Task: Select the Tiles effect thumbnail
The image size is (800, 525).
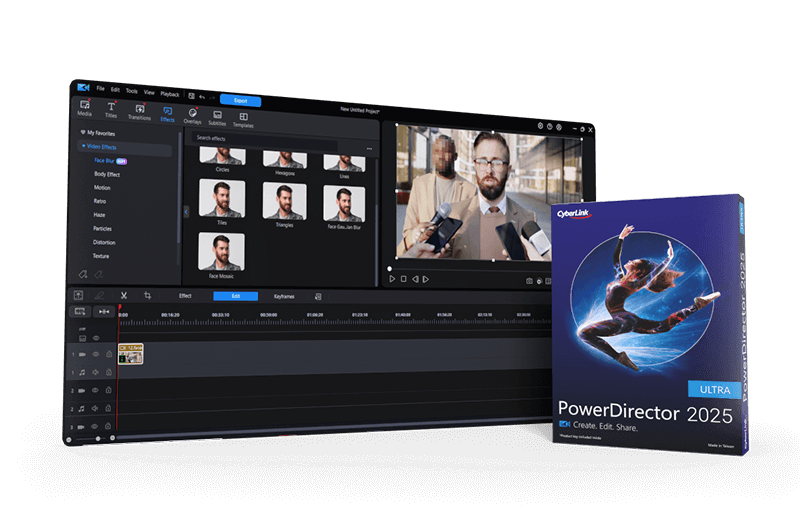Action: [x=222, y=198]
